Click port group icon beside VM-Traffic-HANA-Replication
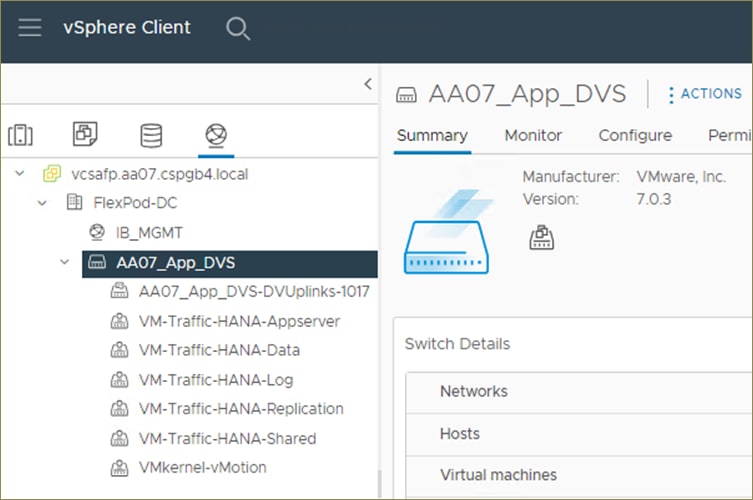Image resolution: width=753 pixels, height=500 pixels. [x=120, y=409]
